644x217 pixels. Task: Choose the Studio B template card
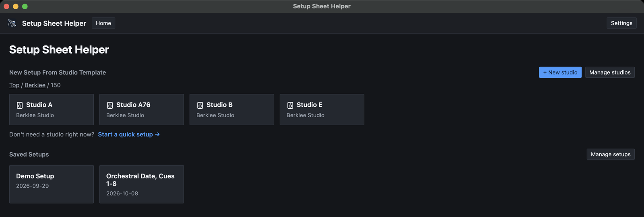click(x=232, y=110)
